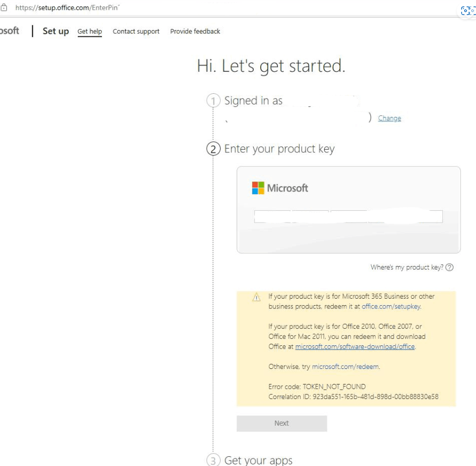Click the 'Hi. Let's get started.' heading
This screenshot has height=466, width=476.
[x=271, y=66]
